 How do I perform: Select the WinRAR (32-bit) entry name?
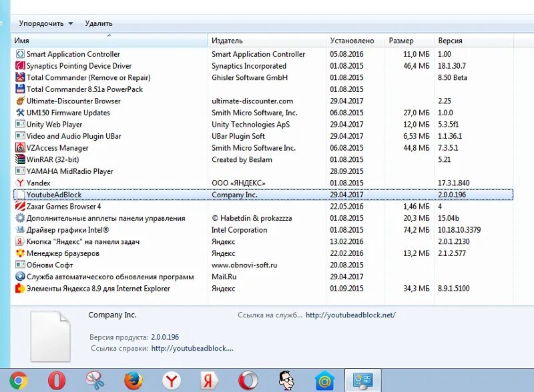53,159
